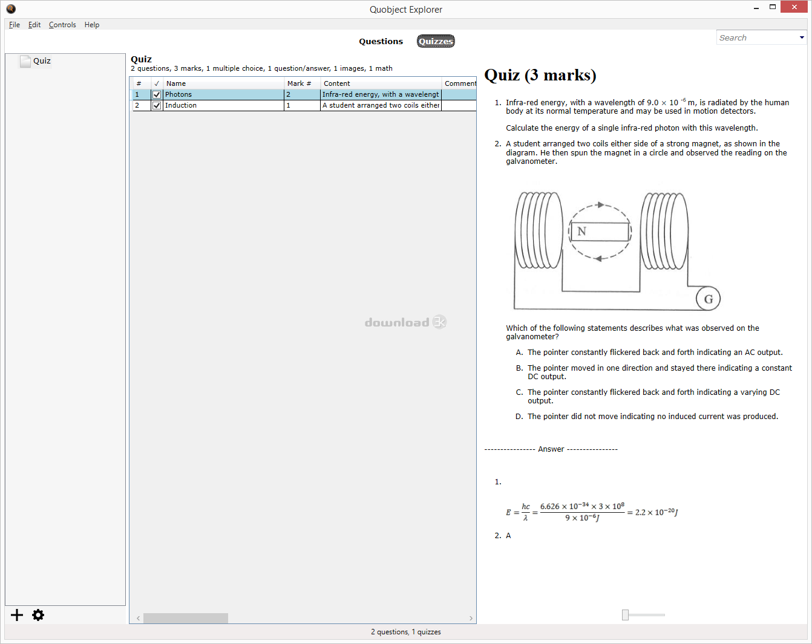This screenshot has height=644, width=812.
Task: Click 'A student arranged two coils' cell
Action: click(x=381, y=105)
